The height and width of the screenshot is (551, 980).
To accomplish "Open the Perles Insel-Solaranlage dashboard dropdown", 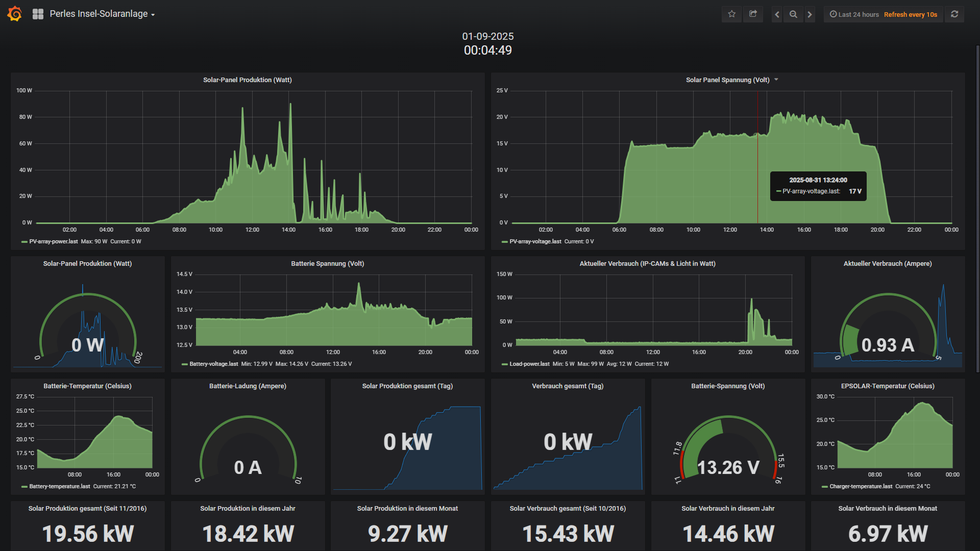I will [102, 14].
